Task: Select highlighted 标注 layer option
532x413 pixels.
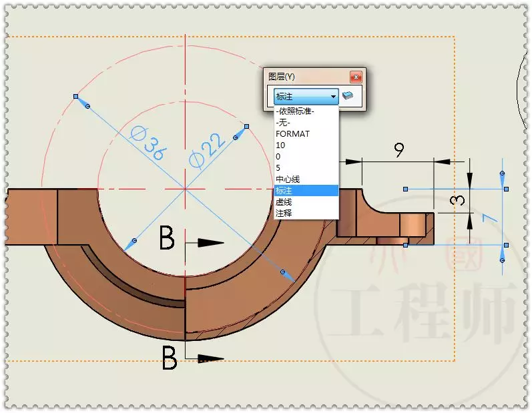Action: (306, 191)
